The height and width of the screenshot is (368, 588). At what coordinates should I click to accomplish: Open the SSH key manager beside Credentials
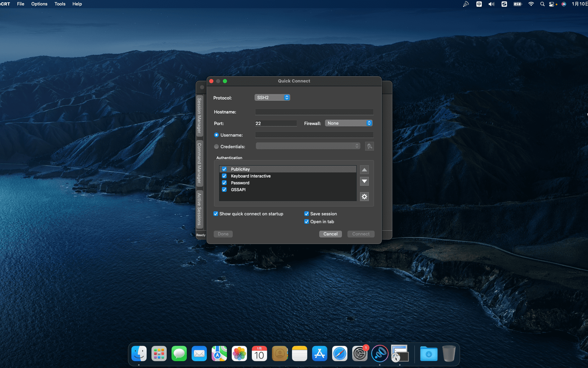(x=369, y=146)
